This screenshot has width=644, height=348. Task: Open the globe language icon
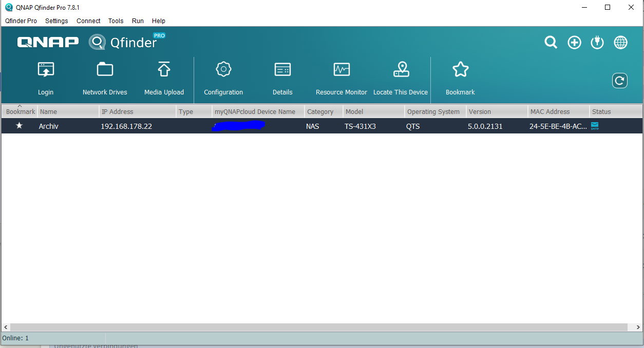point(621,43)
